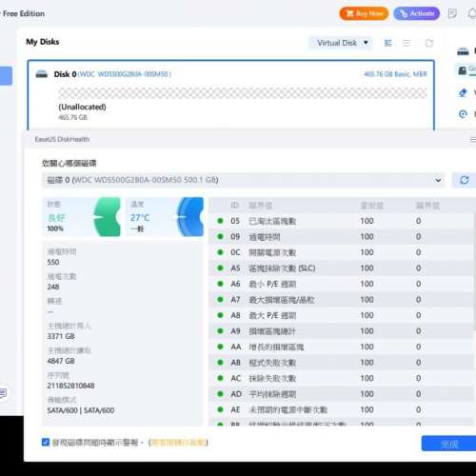Viewport: 476px width, 476px height.
Task: Switch to the detailed disk layout view icon
Action: click(387, 43)
